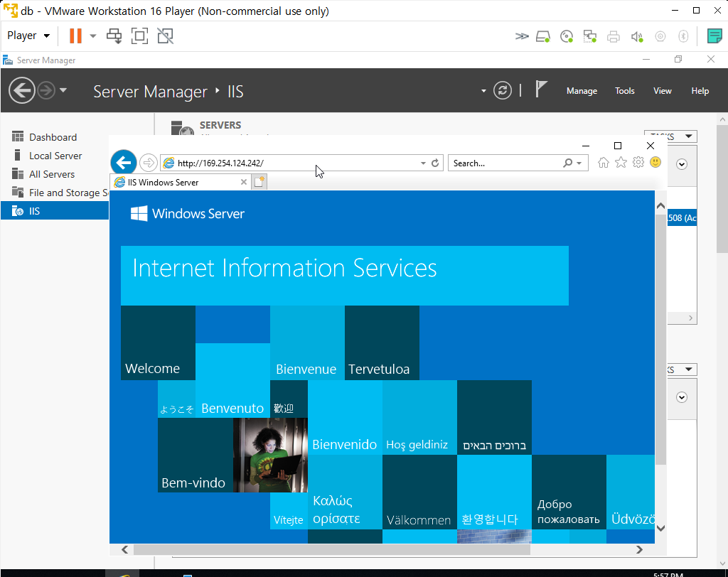The width and height of the screenshot is (728, 577).
Task: Click browser horizontal scrollbar left arrow
Action: 125,549
